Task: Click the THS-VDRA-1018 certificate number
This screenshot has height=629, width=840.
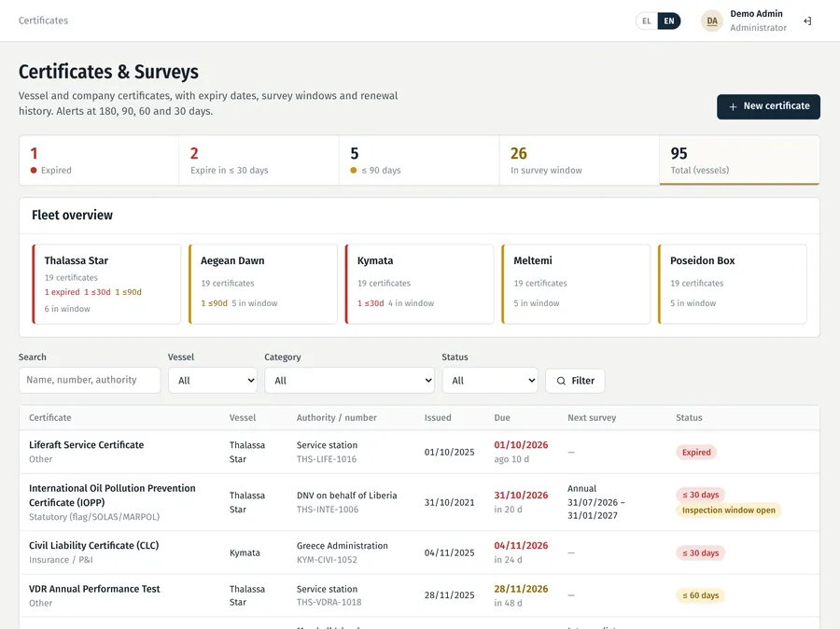Action: point(329,602)
